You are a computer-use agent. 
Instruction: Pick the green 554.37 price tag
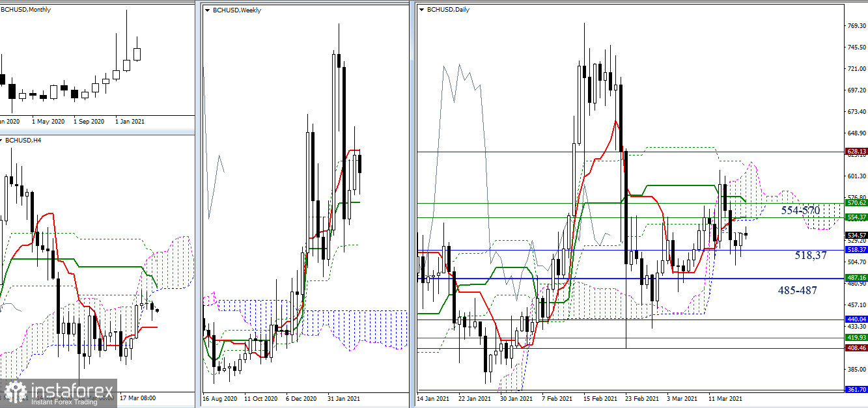pos(856,217)
